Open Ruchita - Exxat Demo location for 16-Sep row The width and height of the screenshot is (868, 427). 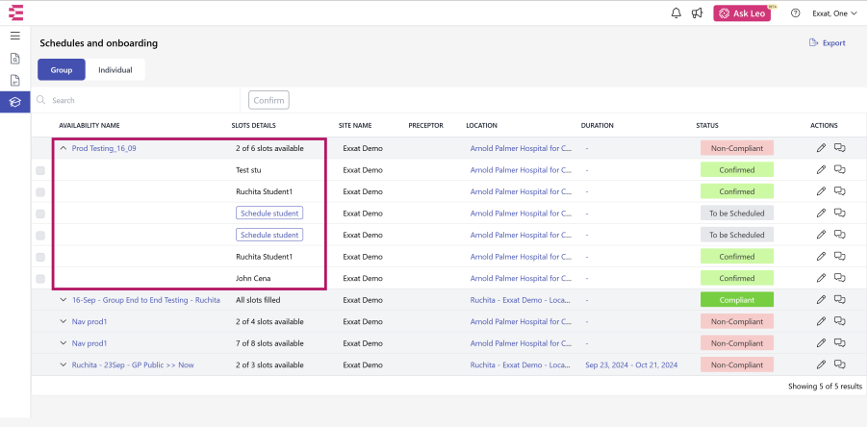pyautogui.click(x=521, y=300)
